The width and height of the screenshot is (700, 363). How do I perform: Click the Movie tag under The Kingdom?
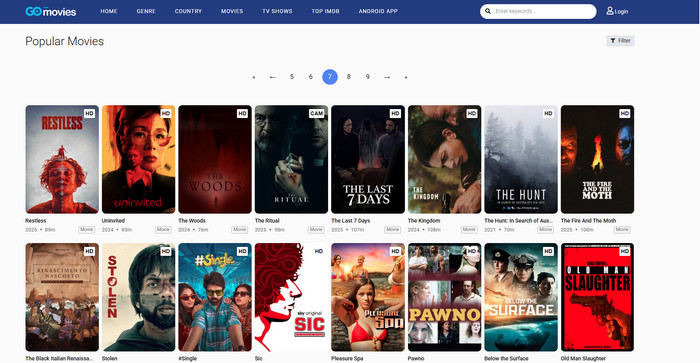coord(469,229)
